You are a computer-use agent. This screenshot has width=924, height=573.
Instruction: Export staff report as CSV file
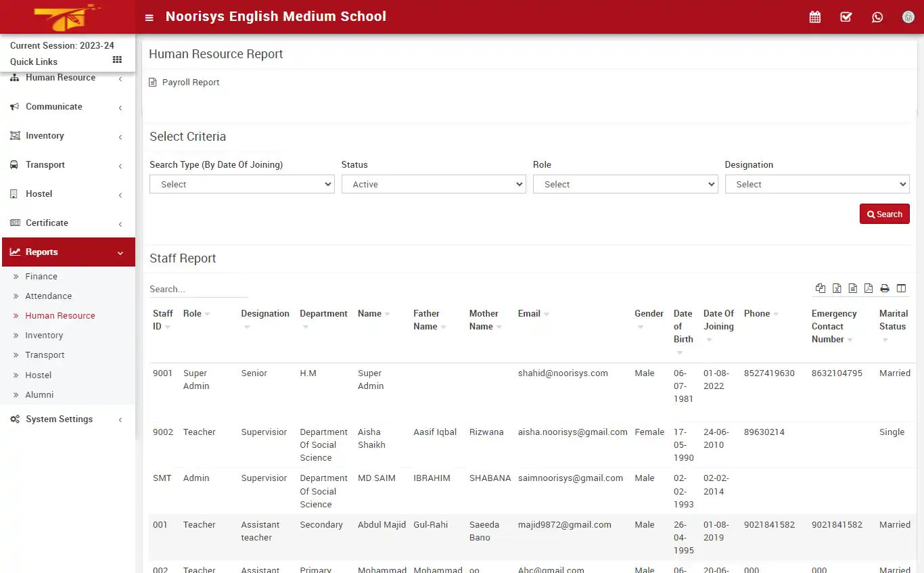(x=852, y=288)
